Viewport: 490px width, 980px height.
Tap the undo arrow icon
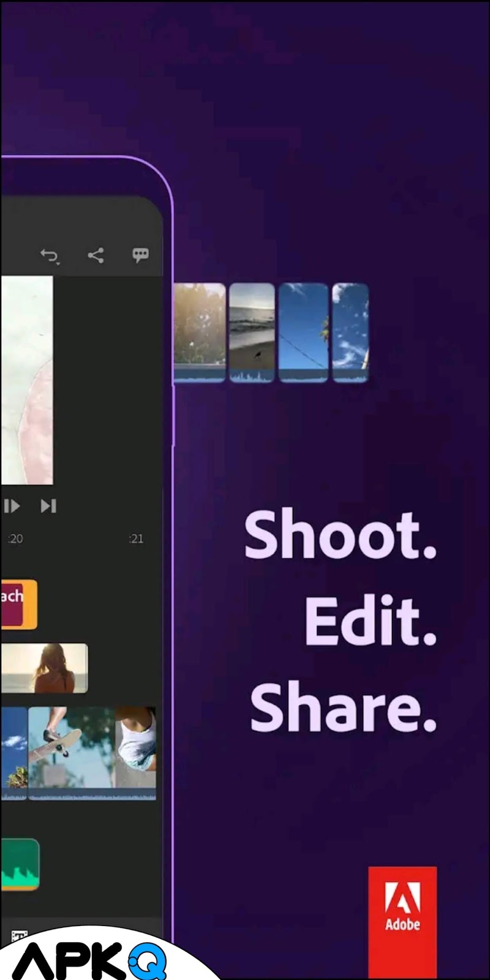[50, 255]
